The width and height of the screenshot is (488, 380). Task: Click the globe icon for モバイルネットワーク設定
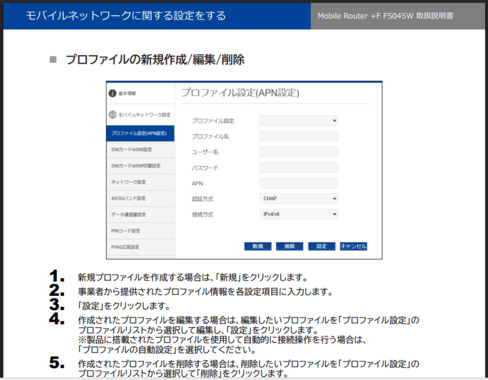point(113,115)
